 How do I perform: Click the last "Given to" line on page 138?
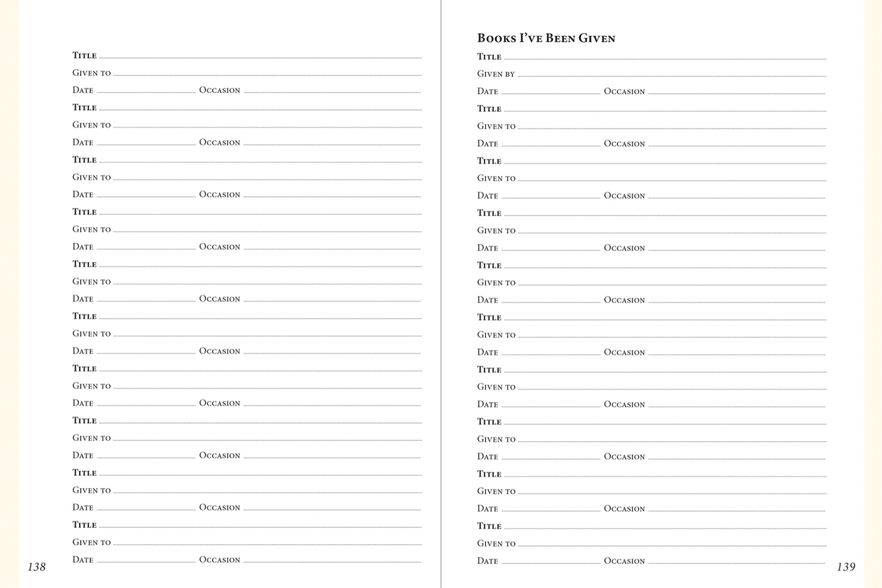[x=267, y=542]
